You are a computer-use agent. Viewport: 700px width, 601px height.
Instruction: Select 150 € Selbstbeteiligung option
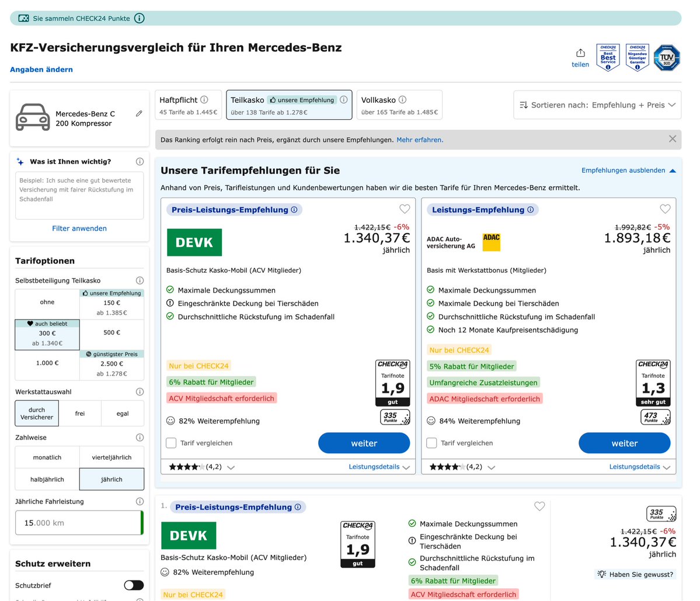pyautogui.click(x=112, y=304)
